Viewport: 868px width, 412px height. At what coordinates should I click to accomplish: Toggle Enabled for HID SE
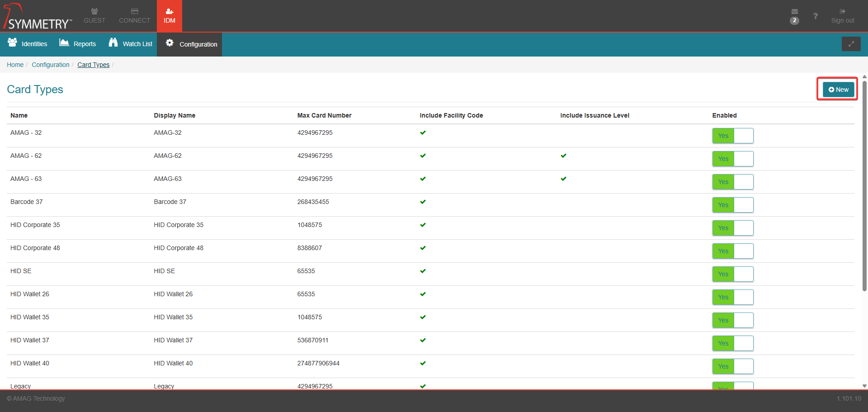click(732, 274)
